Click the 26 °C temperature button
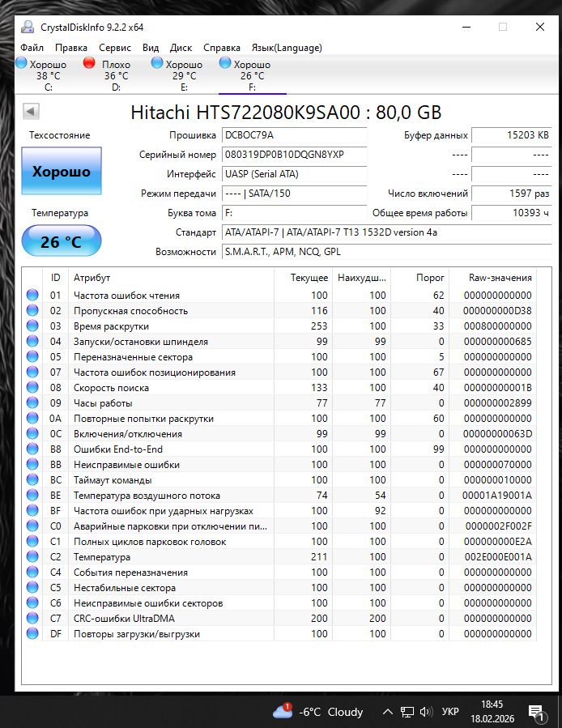The width and height of the screenshot is (562, 728). point(62,241)
